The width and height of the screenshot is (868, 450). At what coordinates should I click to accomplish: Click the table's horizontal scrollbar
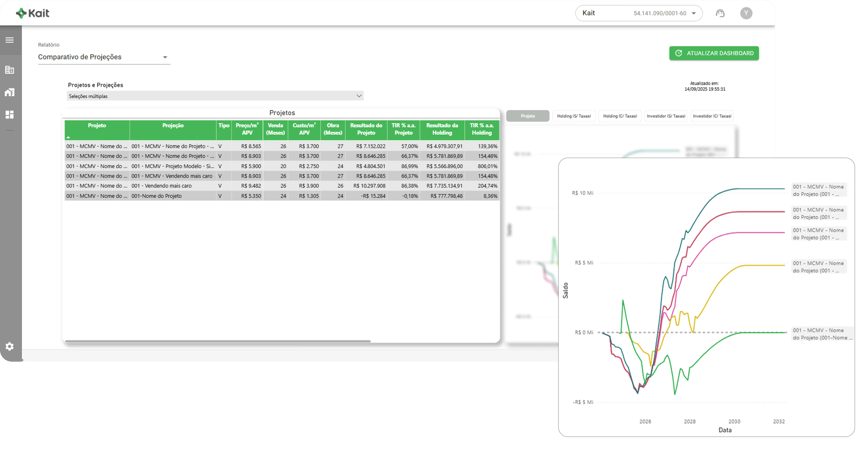tap(217, 341)
